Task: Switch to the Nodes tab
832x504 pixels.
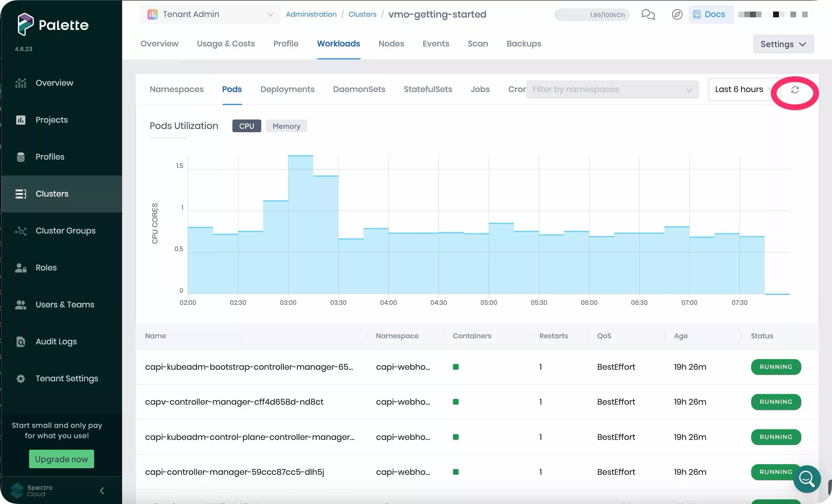Action: click(391, 44)
